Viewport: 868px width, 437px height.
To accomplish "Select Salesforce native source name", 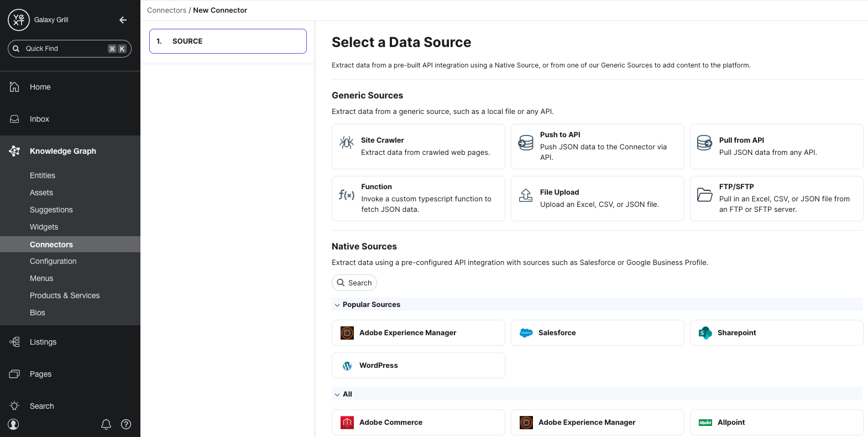I will [x=557, y=332].
